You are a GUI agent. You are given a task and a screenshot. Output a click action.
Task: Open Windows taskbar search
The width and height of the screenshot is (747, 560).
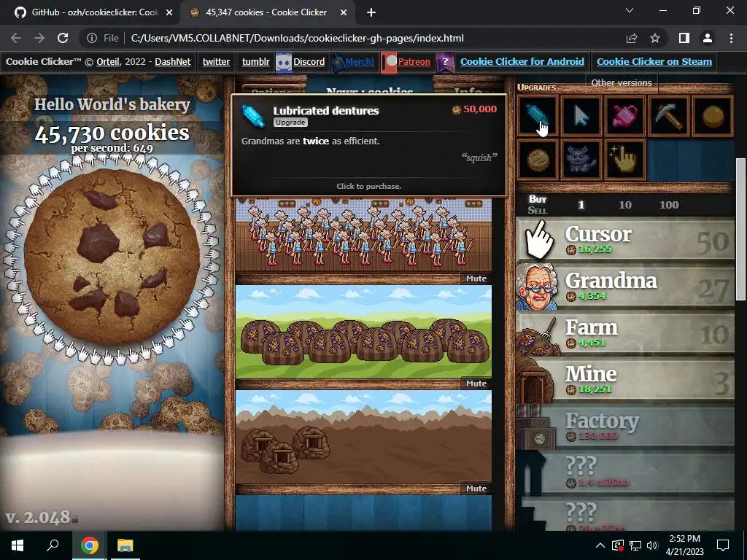pyautogui.click(x=53, y=545)
